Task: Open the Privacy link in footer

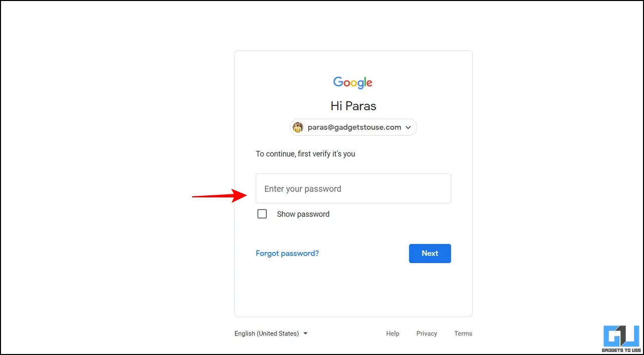Action: click(427, 333)
